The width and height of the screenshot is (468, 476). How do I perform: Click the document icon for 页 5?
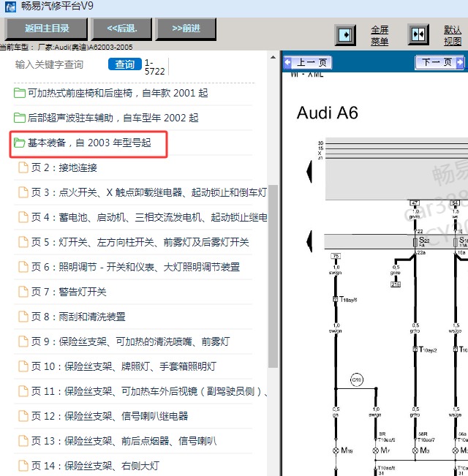point(23,242)
